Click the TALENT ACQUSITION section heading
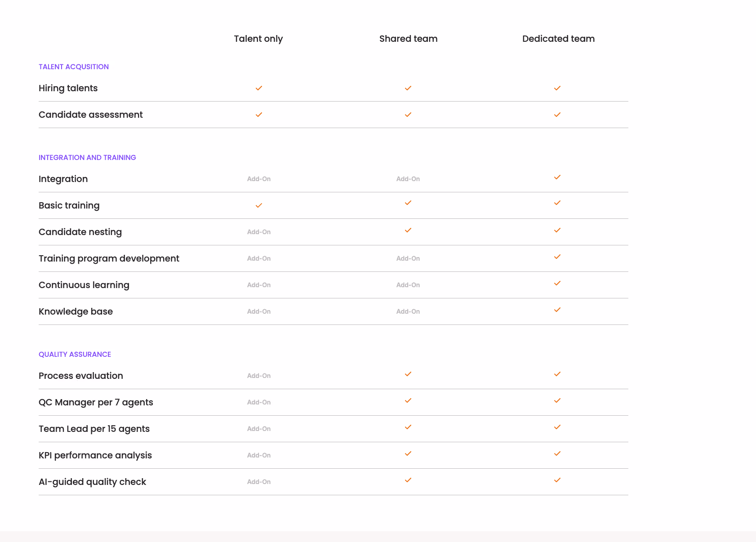This screenshot has width=756, height=542. [74, 67]
